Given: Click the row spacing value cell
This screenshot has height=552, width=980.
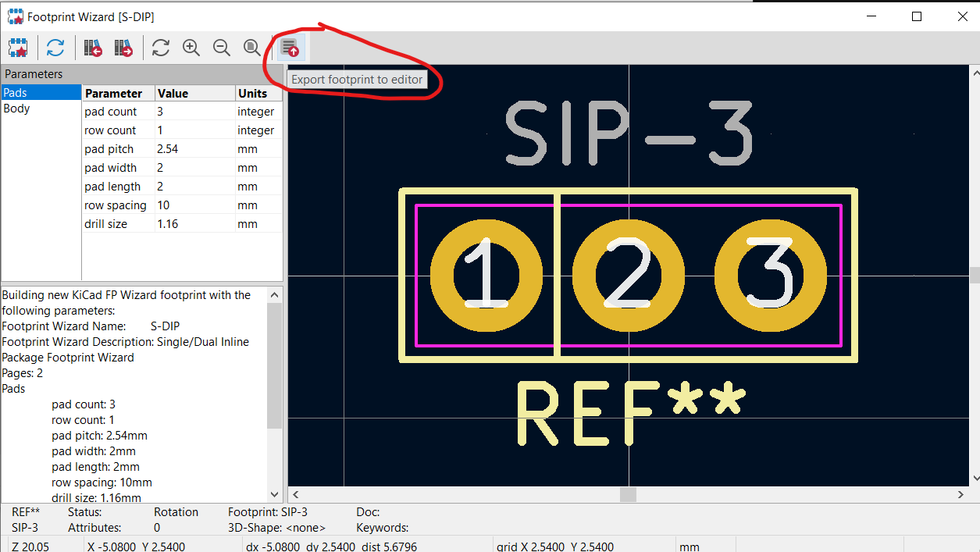Looking at the screenshot, I should [x=194, y=205].
